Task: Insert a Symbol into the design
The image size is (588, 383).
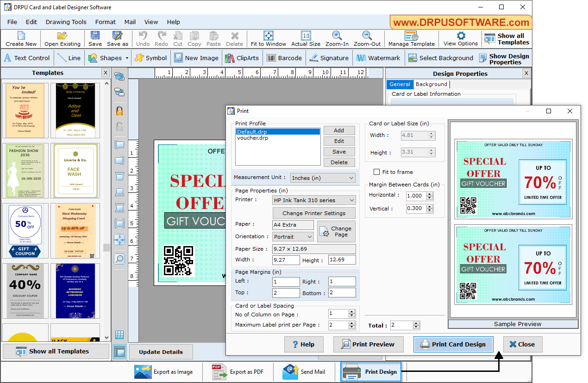Action: pos(150,57)
